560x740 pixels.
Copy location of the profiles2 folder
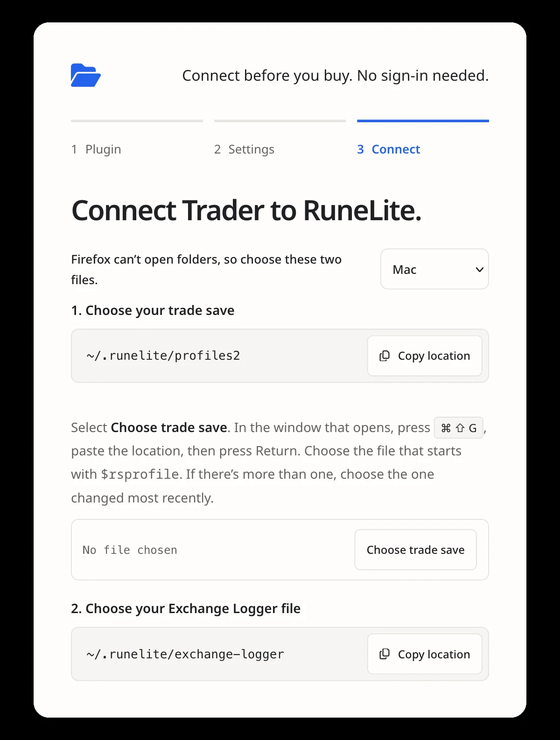tap(425, 356)
